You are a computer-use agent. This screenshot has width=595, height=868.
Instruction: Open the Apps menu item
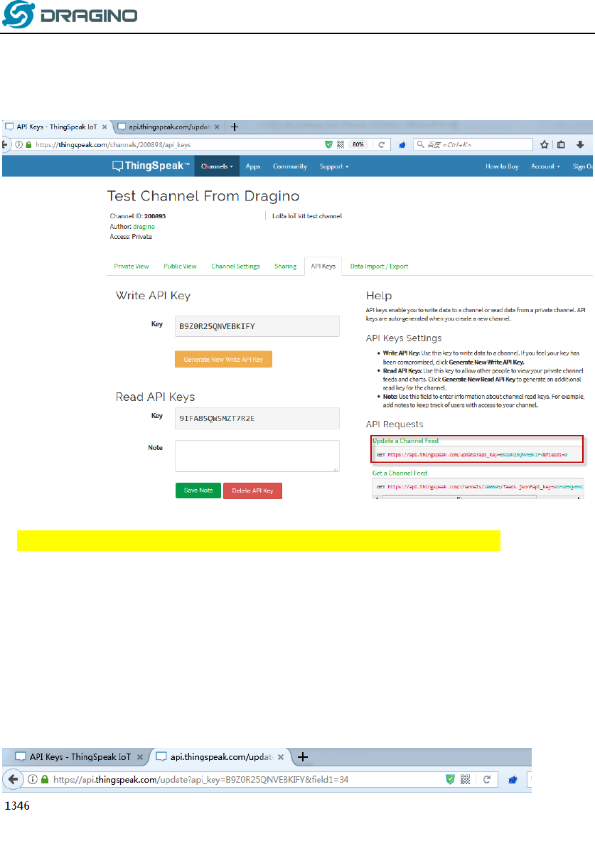[x=253, y=166]
